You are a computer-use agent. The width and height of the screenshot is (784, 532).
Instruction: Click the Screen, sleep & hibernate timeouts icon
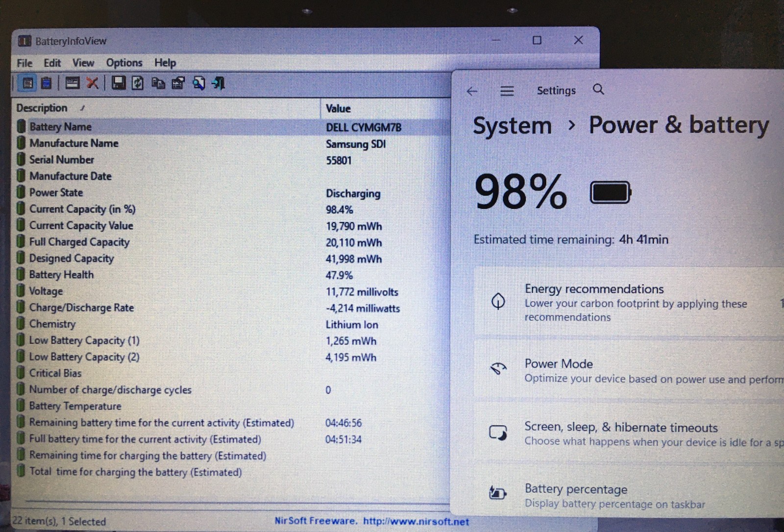[x=498, y=433]
